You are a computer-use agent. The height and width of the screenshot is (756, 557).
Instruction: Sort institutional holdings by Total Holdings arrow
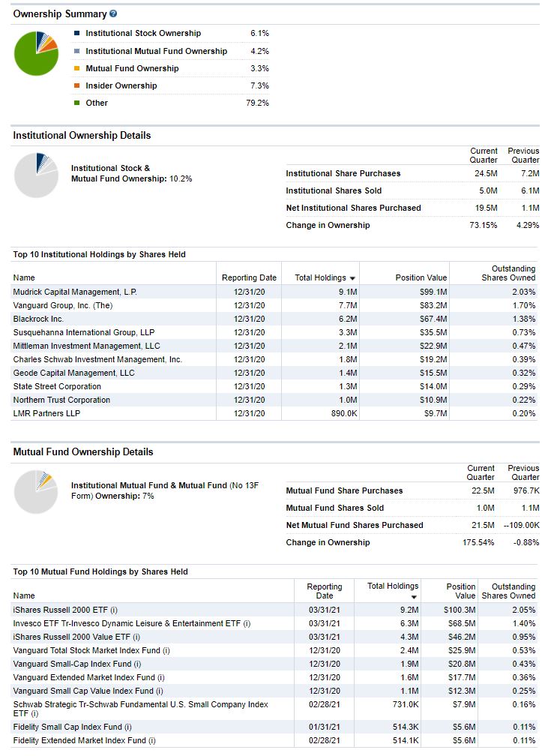pos(352,278)
